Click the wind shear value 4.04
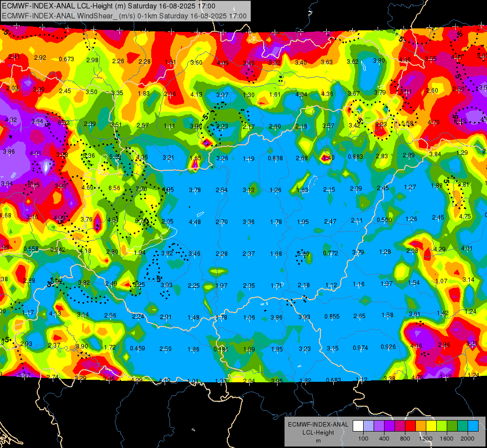This screenshot has width=487, height=448. coord(301,94)
